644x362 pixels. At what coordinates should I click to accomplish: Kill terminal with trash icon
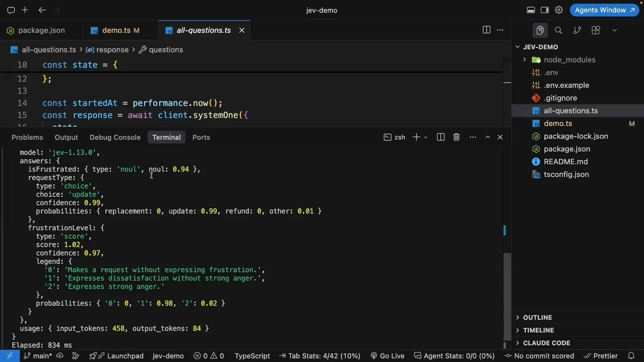456,137
